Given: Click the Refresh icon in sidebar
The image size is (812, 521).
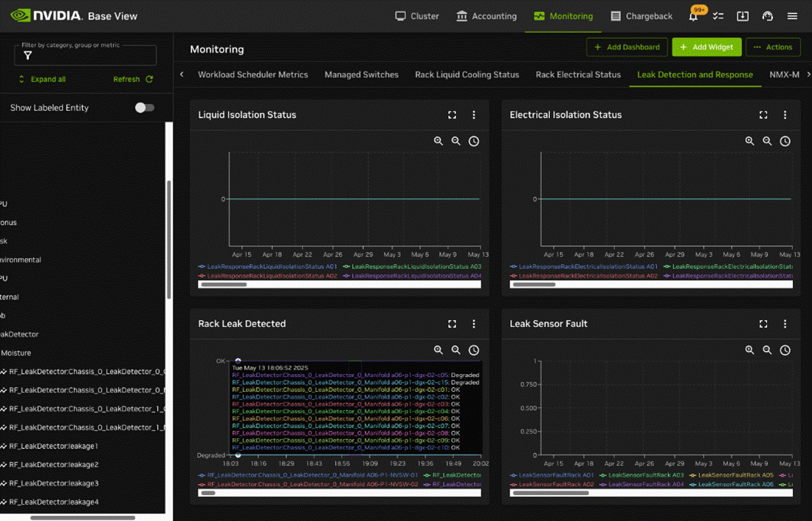Looking at the screenshot, I should [149, 79].
